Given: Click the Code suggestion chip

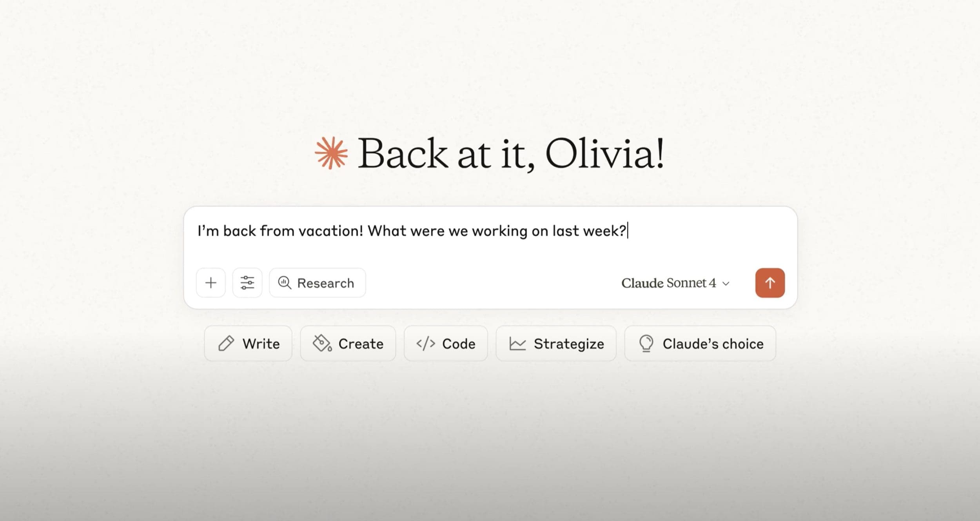Looking at the screenshot, I should pos(445,343).
